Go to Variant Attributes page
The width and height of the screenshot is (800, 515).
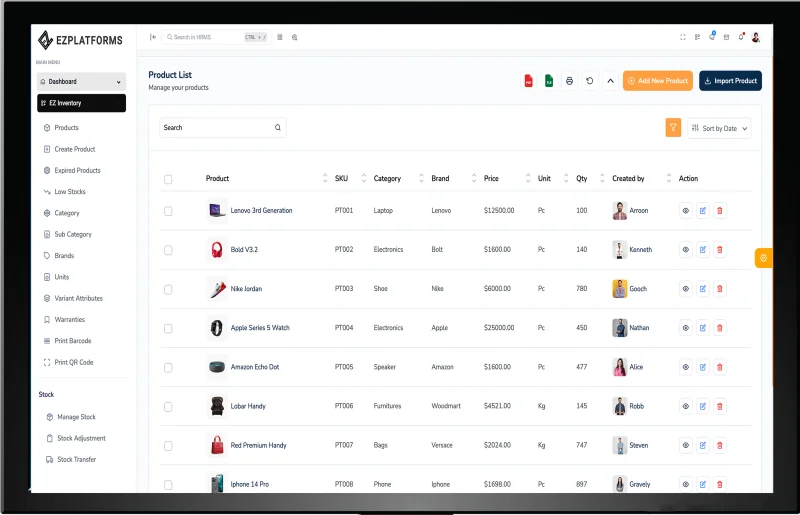[x=73, y=298]
